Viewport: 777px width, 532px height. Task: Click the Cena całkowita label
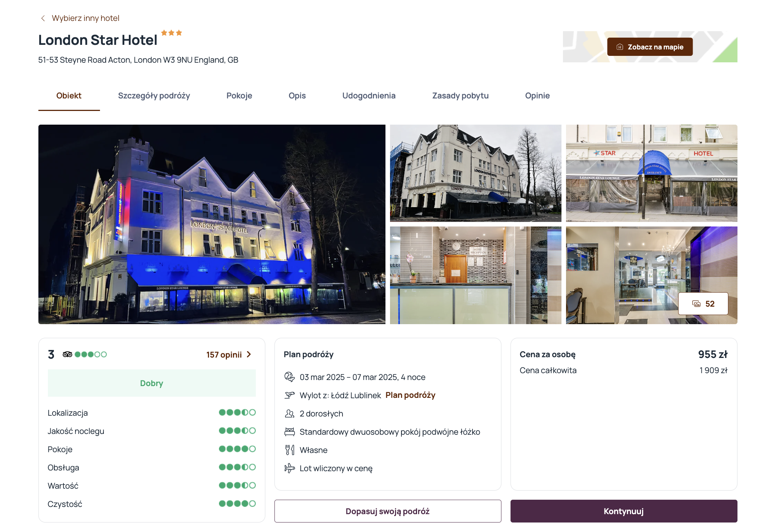[548, 370]
